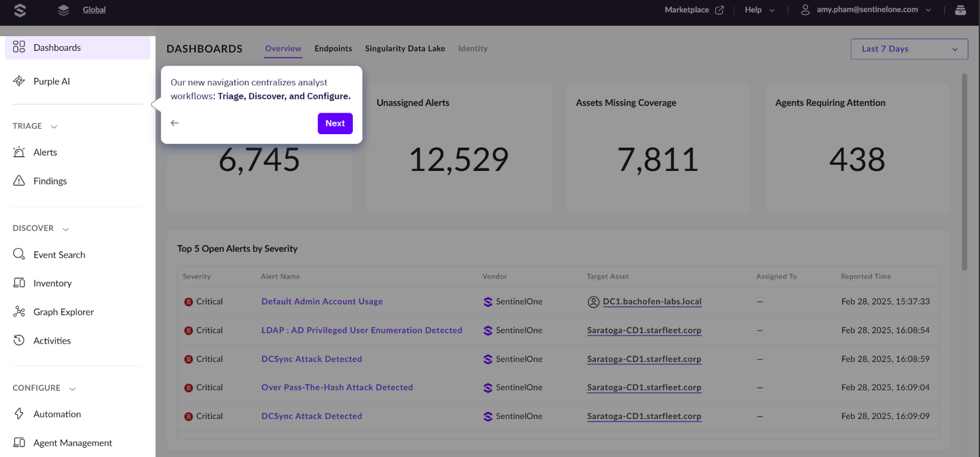Click the Dashboards grid icon
This screenshot has height=457, width=980.
pyautogui.click(x=19, y=47)
